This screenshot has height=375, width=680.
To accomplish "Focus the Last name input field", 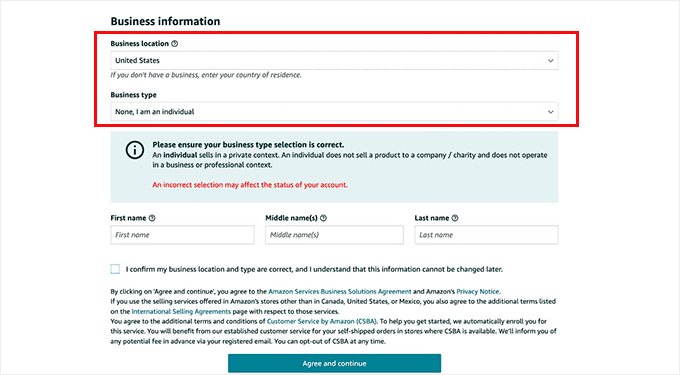I will tap(486, 235).
